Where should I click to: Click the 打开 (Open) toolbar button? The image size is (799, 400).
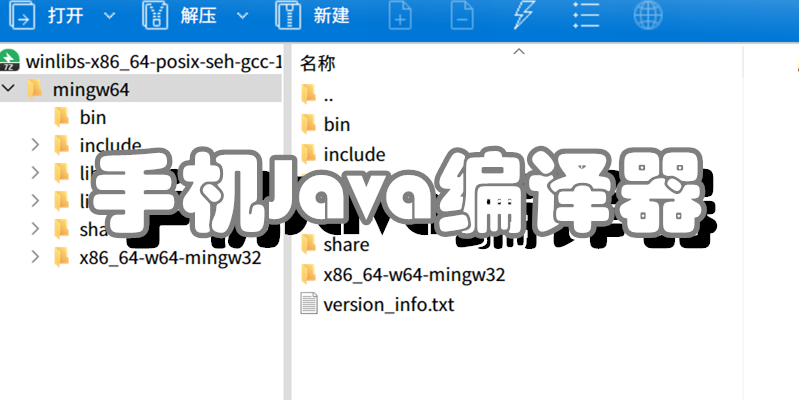click(47, 16)
